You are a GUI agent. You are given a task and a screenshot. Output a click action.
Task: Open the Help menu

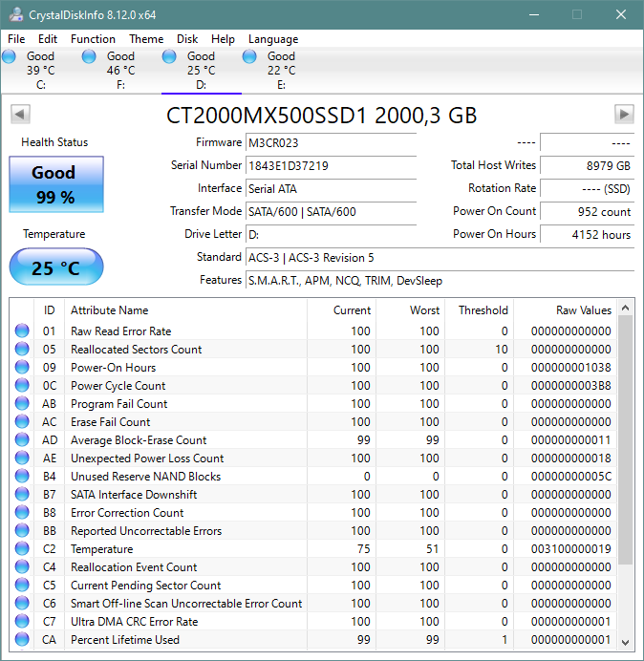click(223, 39)
